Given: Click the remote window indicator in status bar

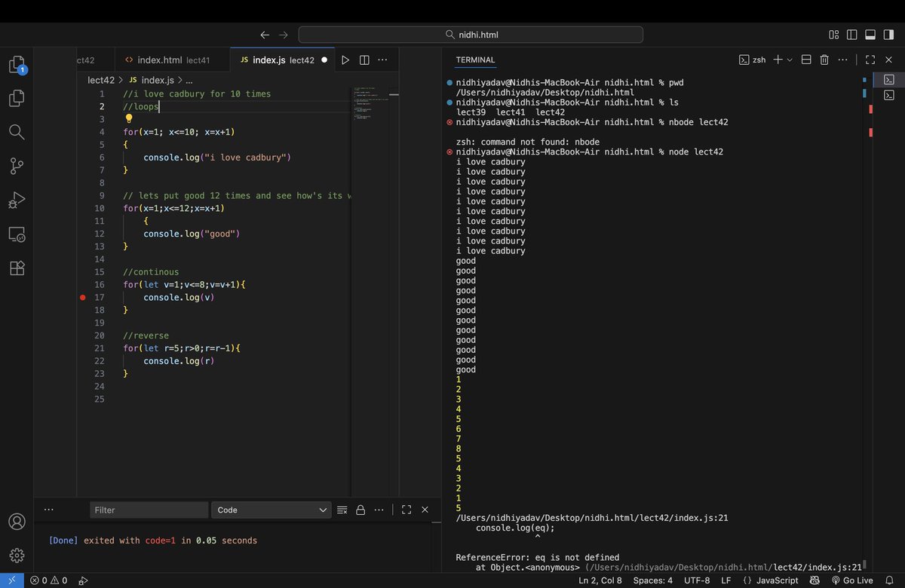Looking at the screenshot, I should pyautogui.click(x=11, y=580).
